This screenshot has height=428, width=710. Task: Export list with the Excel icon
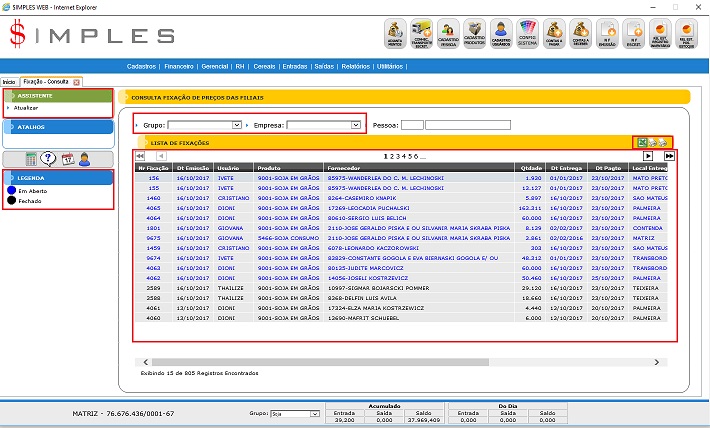(644, 144)
